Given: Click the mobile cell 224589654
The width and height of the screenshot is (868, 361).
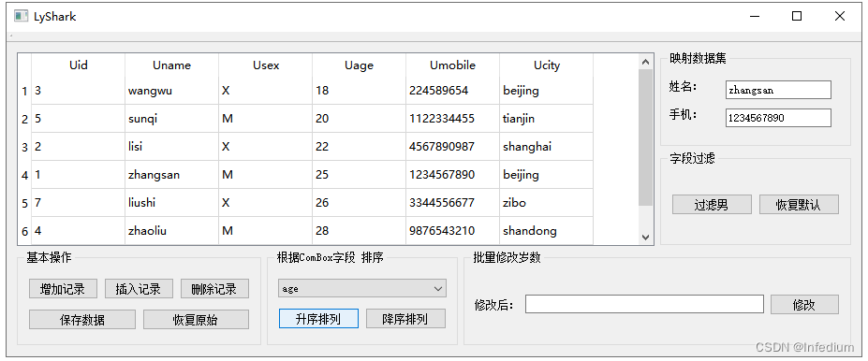Looking at the screenshot, I should (x=452, y=91).
